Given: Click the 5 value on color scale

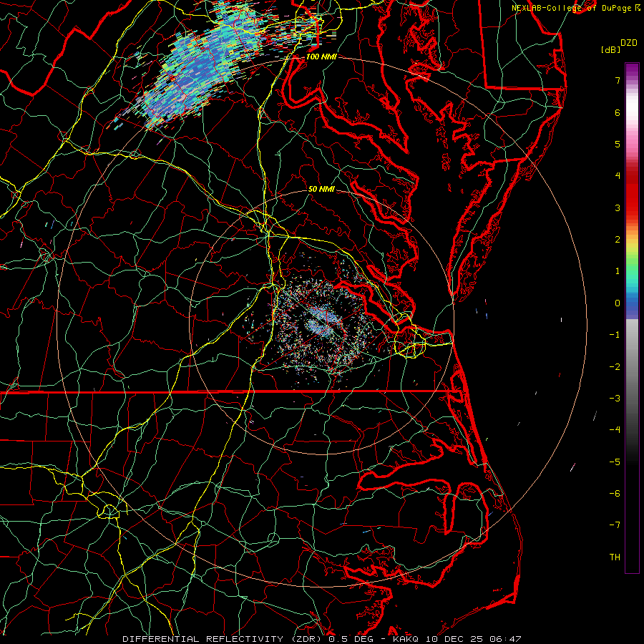Looking at the screenshot, I should click(618, 144).
